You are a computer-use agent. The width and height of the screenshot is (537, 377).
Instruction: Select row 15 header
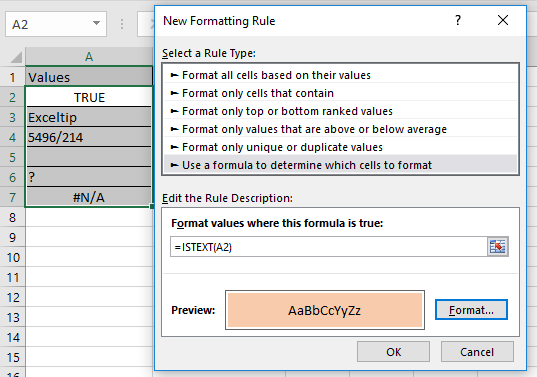coord(13,357)
